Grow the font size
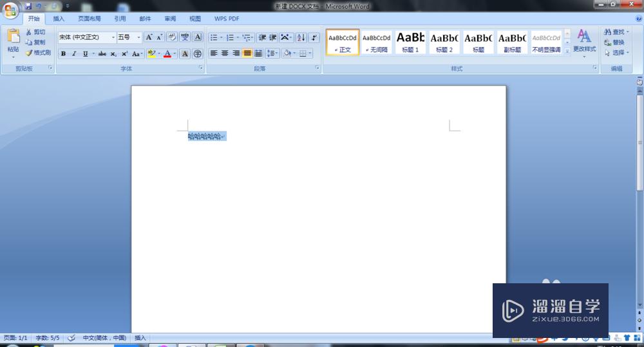The height and width of the screenshot is (347, 644). coord(149,37)
